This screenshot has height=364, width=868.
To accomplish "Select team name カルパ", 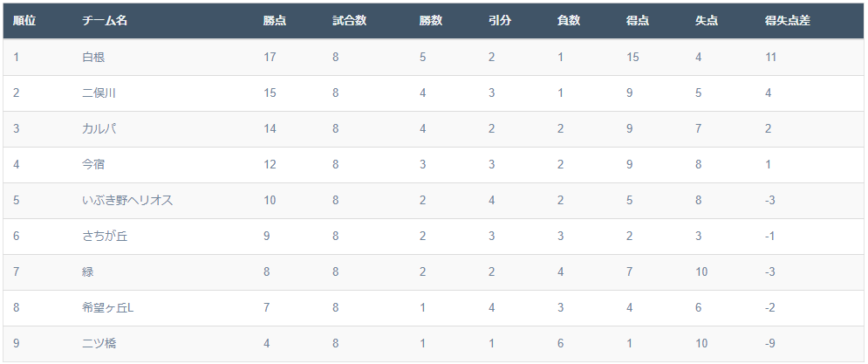I will [99, 128].
